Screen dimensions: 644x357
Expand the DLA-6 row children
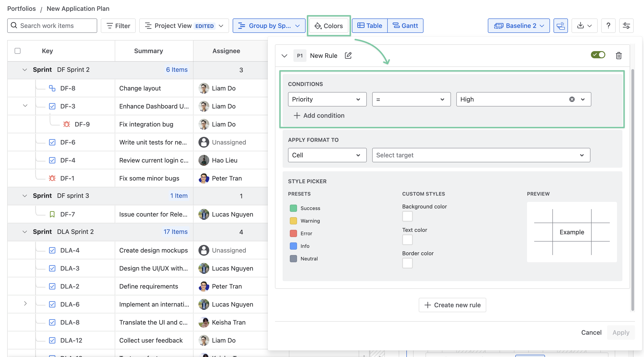pos(25,303)
